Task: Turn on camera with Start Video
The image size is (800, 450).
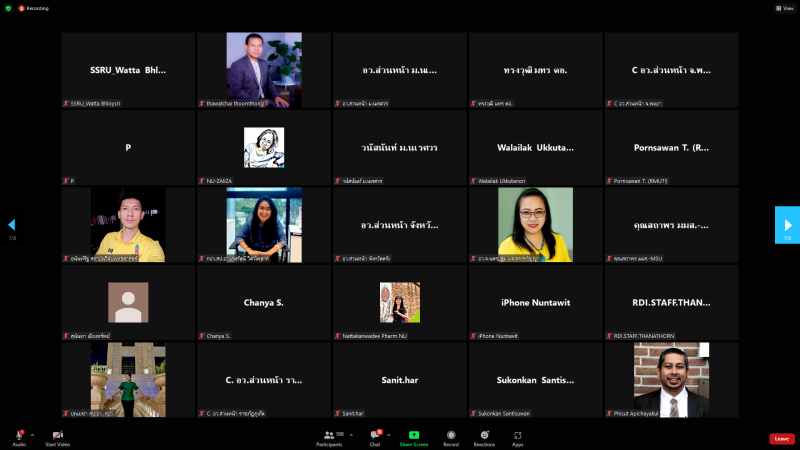Action: click(57, 437)
